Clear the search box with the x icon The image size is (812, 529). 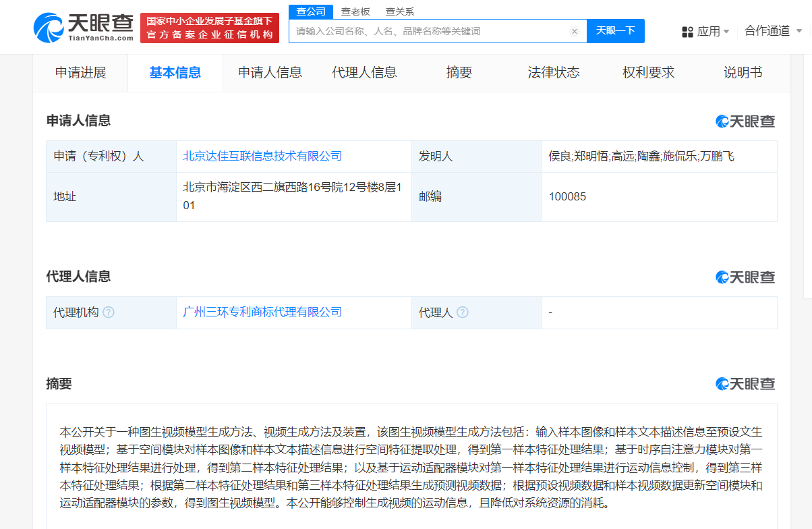click(574, 31)
